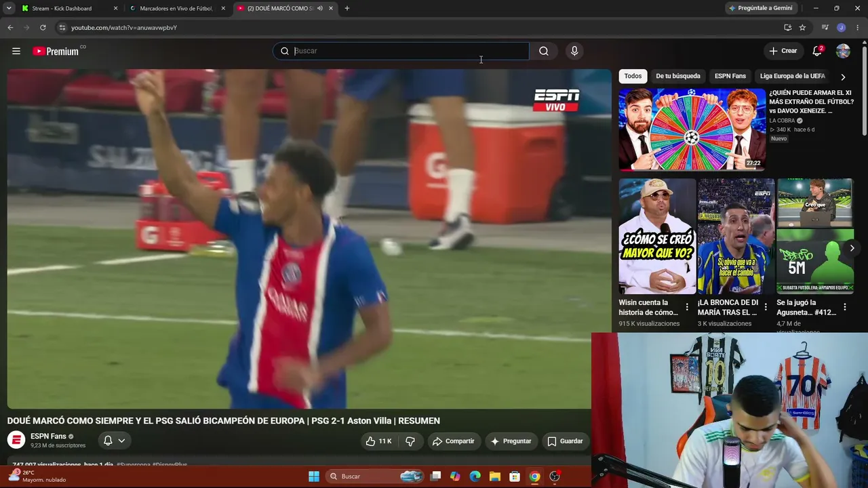The width and height of the screenshot is (868, 488).
Task: Click the address bar URL
Action: pos(124,28)
